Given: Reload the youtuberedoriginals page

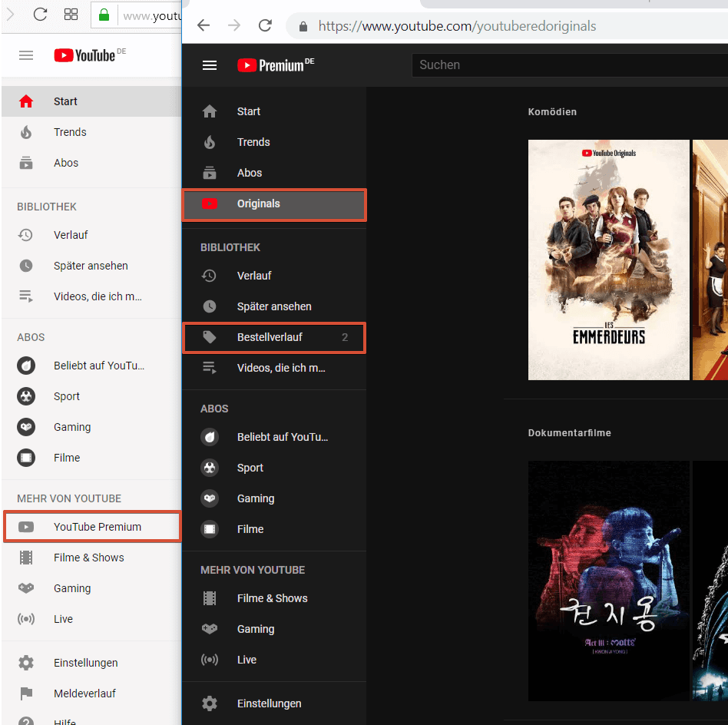Looking at the screenshot, I should coord(265,25).
